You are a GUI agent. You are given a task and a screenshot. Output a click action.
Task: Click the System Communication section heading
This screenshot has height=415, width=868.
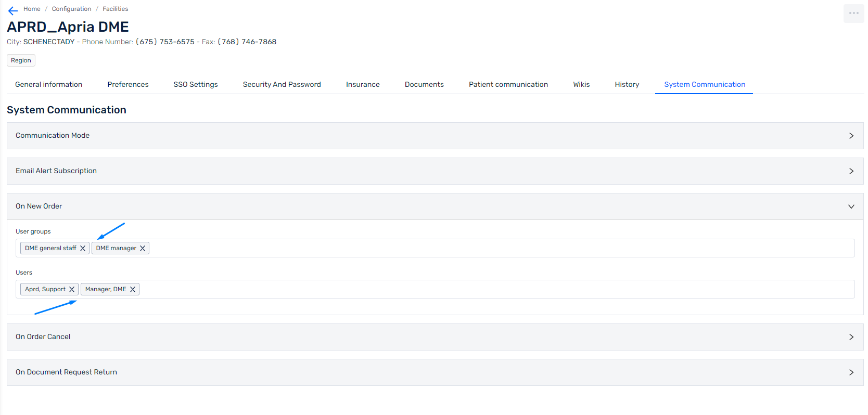pyautogui.click(x=67, y=110)
